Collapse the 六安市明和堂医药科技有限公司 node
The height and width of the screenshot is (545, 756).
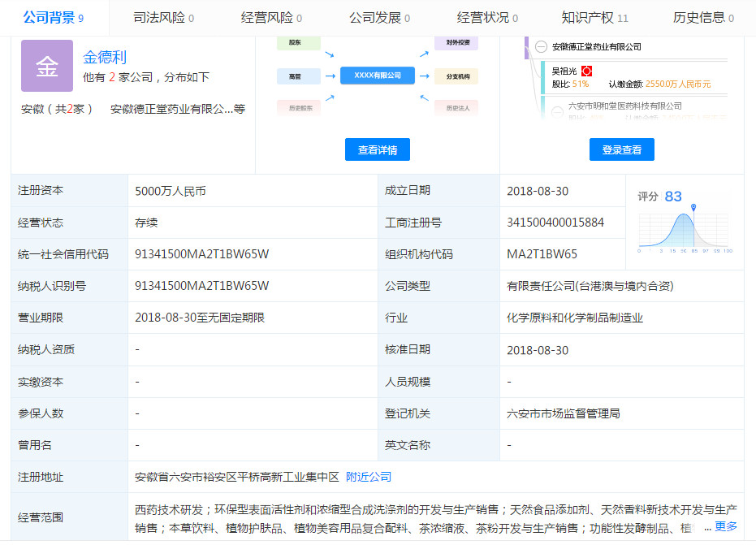coord(557,111)
